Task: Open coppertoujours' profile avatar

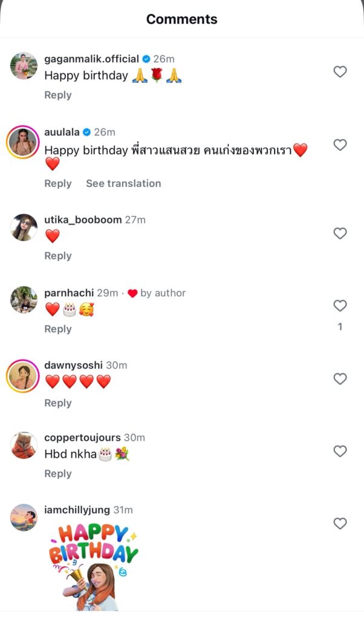Action: (24, 445)
